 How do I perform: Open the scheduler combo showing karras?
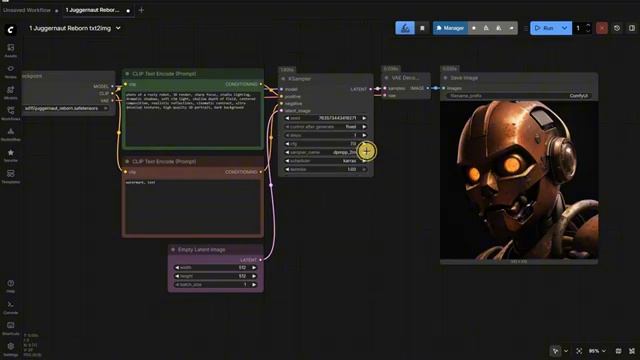click(x=325, y=161)
